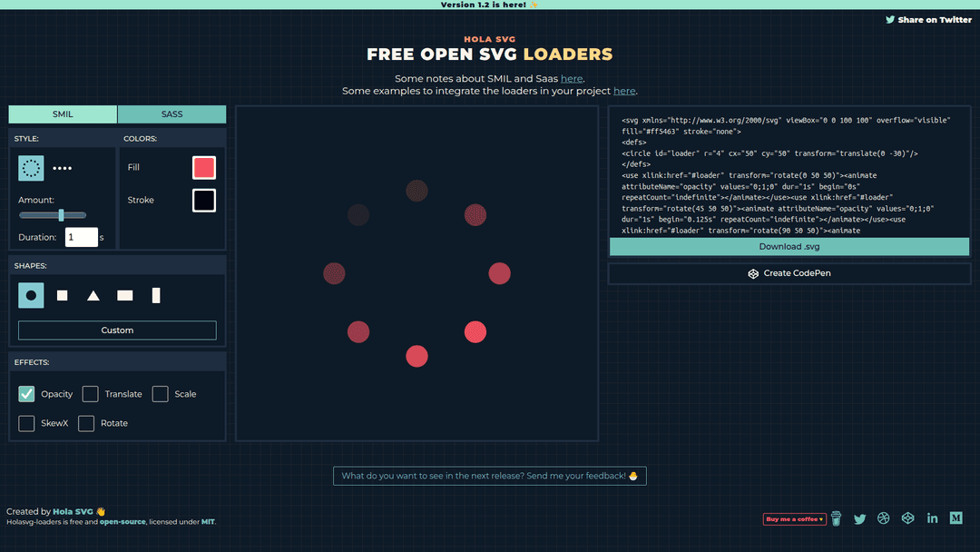Switch to the SASS tab
980x552 pixels.
coord(171,114)
